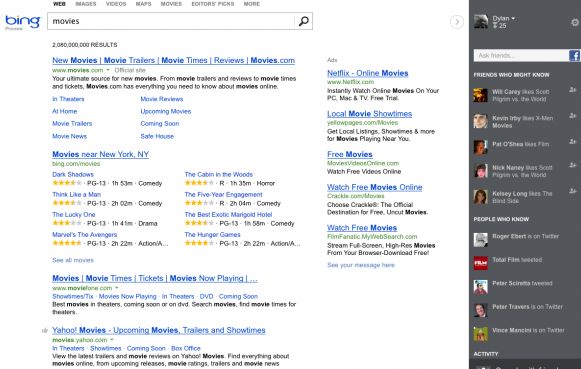Switch to the Videos tab

[x=116, y=4]
